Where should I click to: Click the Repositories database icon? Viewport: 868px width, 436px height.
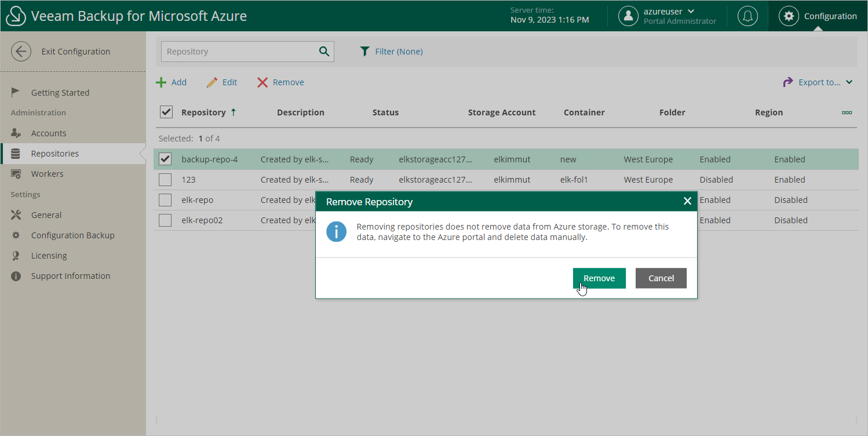(16, 154)
